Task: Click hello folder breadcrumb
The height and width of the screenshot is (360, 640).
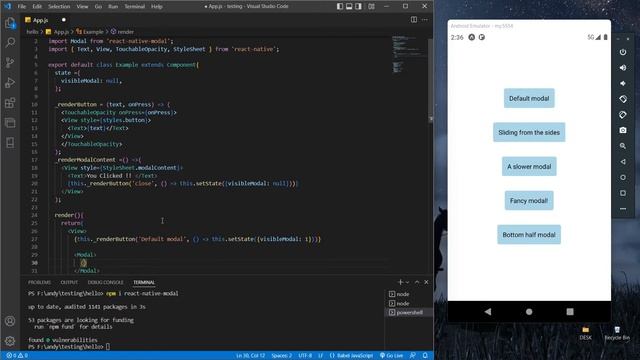Action: click(32, 31)
